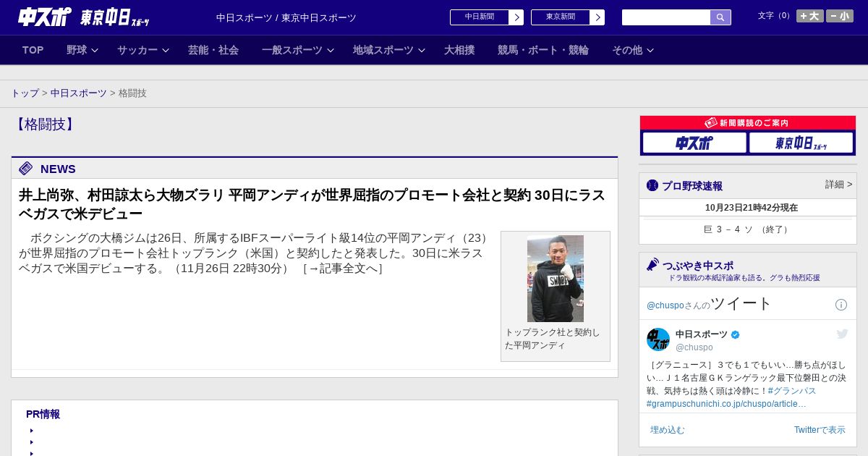
Task: Expand the サッカー dropdown chevron
Action: click(x=166, y=50)
